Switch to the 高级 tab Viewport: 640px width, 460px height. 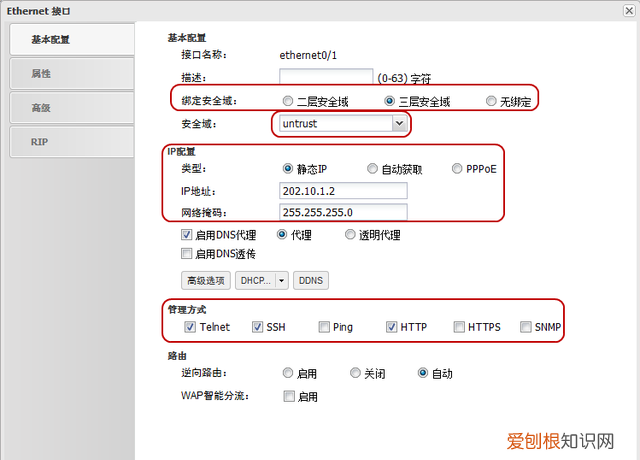click(x=72, y=108)
